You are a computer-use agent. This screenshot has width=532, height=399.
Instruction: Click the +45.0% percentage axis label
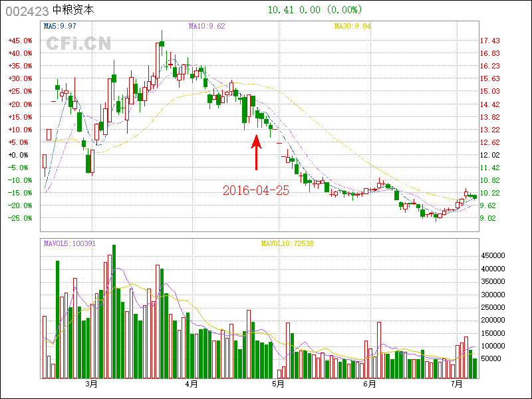click(x=20, y=41)
